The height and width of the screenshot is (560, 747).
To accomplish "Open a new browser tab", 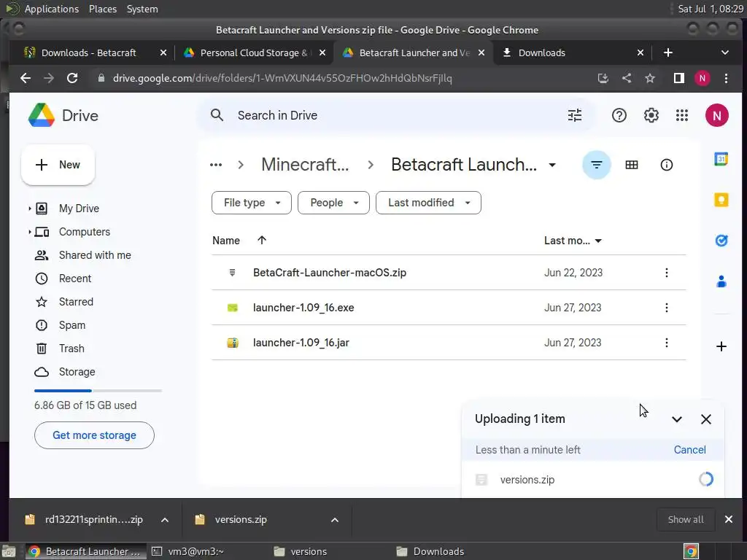I will [668, 52].
